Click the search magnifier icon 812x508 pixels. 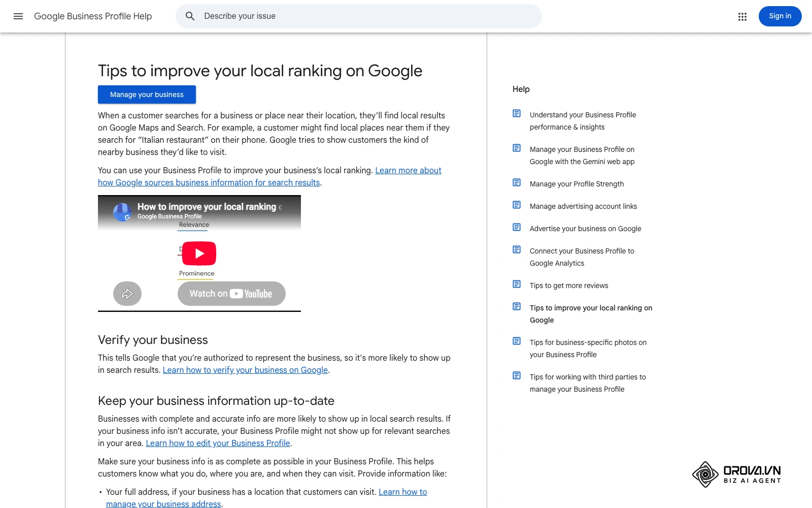tap(190, 16)
